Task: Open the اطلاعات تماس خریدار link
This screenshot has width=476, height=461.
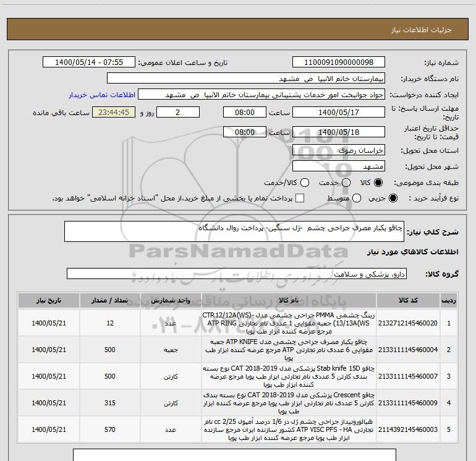Action: (x=102, y=95)
